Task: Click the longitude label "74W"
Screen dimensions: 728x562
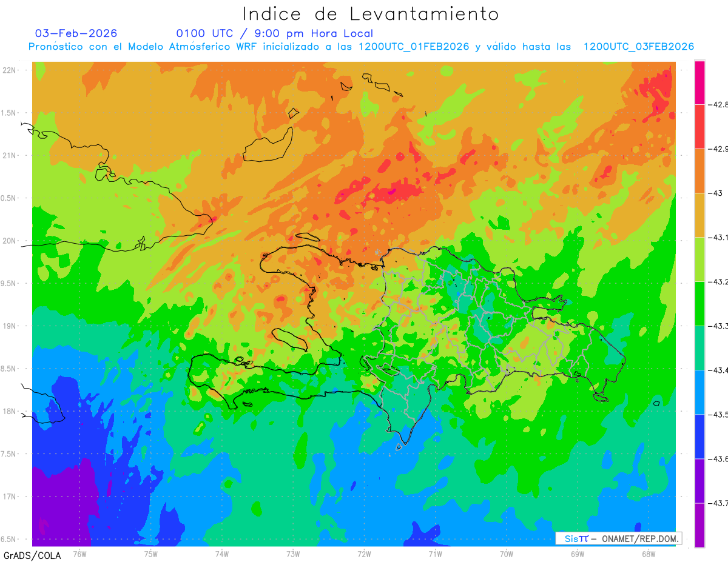Action: [x=222, y=553]
